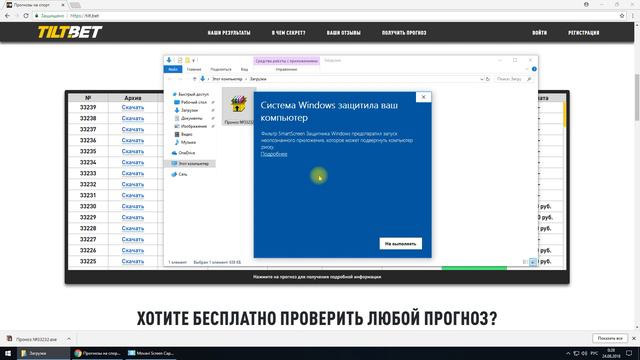Open quick access toolbar customize dropdown
This screenshot has width=640, height=360.
point(194,60)
